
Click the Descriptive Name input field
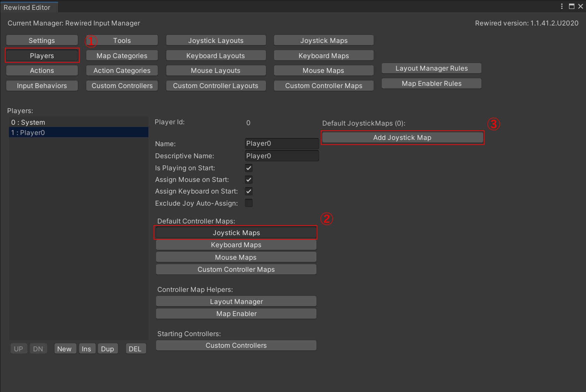click(x=282, y=156)
